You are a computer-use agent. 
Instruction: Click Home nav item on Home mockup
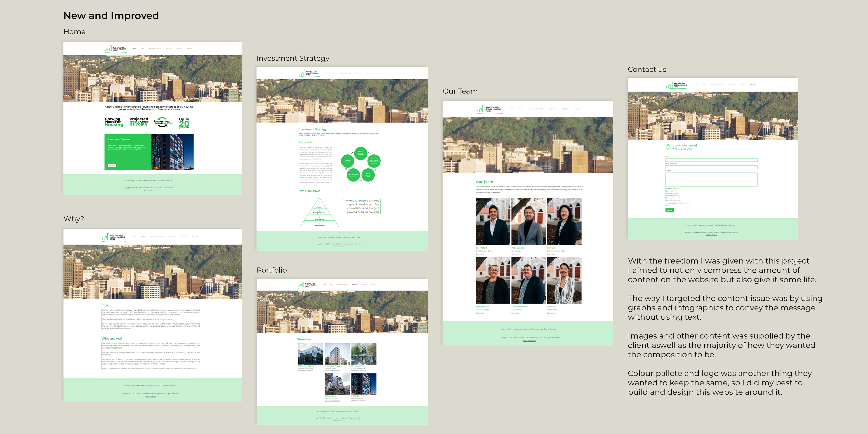tap(134, 49)
